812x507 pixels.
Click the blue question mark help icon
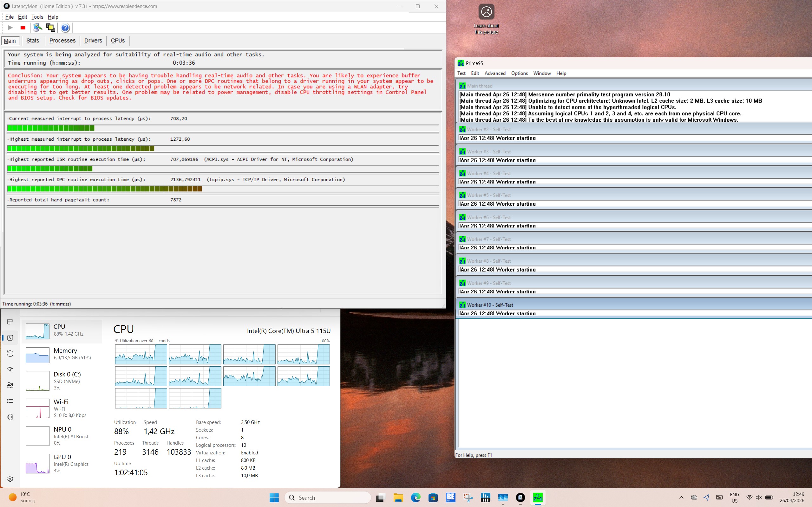[x=65, y=28]
